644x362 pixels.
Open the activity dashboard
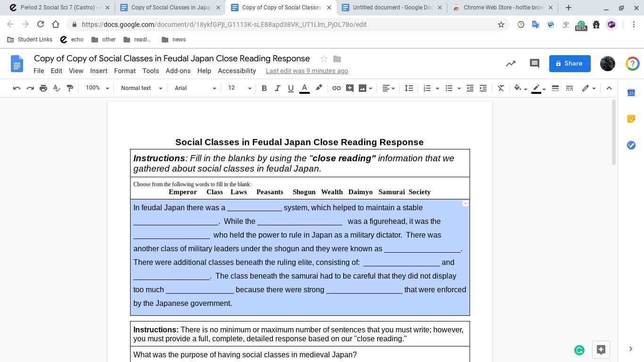pos(511,64)
